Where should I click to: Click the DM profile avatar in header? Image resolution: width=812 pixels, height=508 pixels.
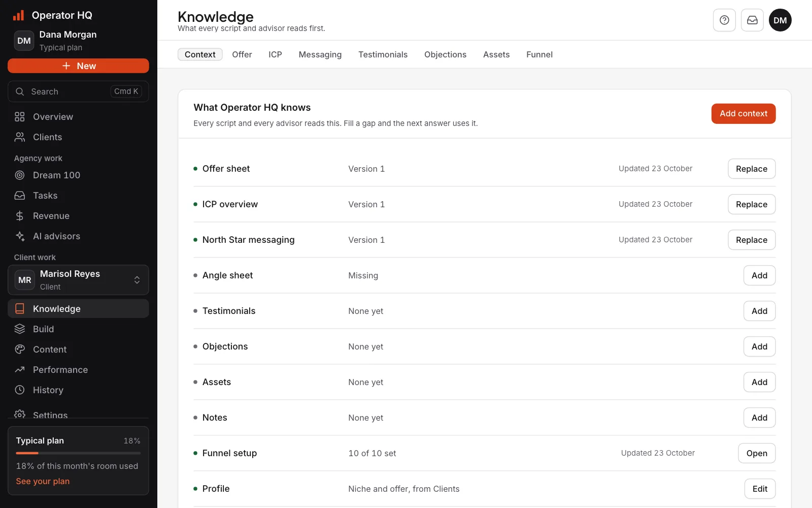click(780, 20)
